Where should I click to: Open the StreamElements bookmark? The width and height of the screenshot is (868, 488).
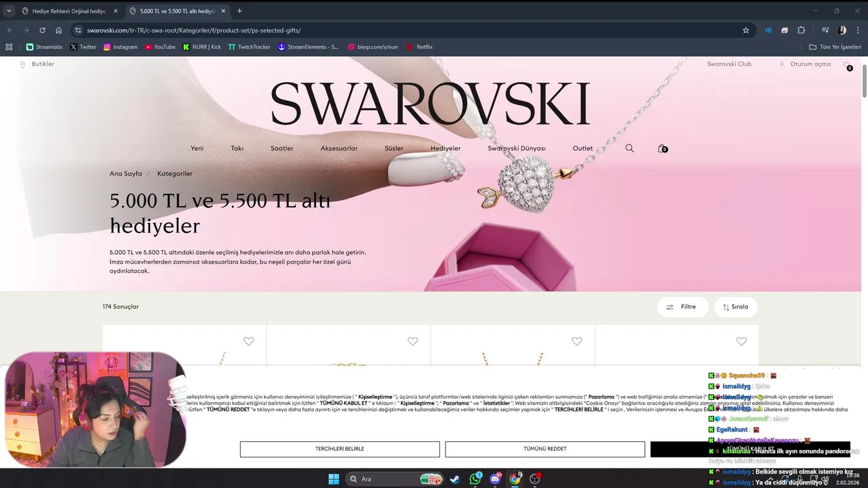(x=308, y=47)
